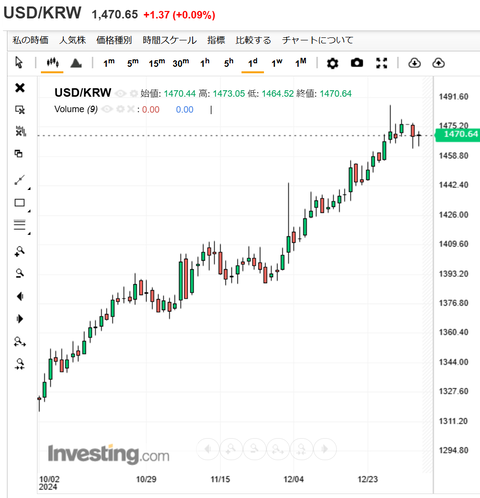Open the チャートについて menu
Image resolution: width=480 pixels, height=498 pixels.
(317, 40)
